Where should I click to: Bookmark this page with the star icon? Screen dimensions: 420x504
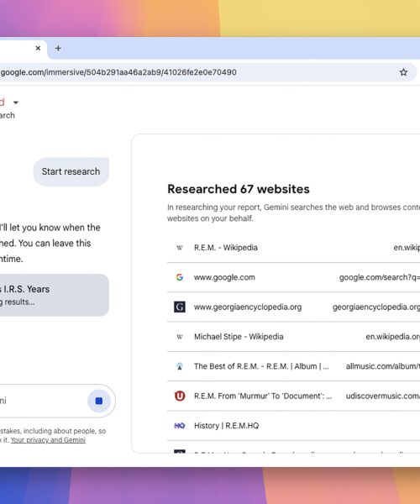coord(403,72)
